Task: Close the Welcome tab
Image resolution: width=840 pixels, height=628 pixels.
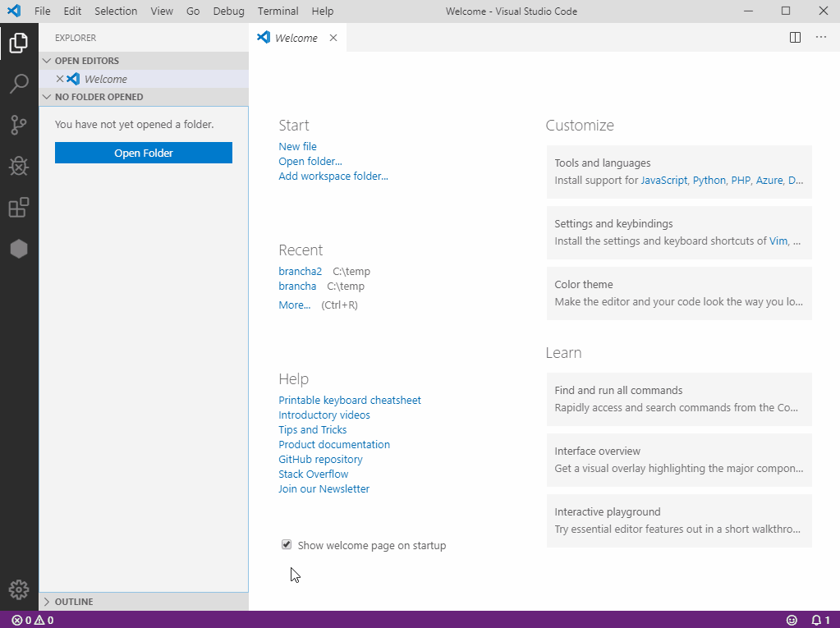Action: tap(333, 38)
